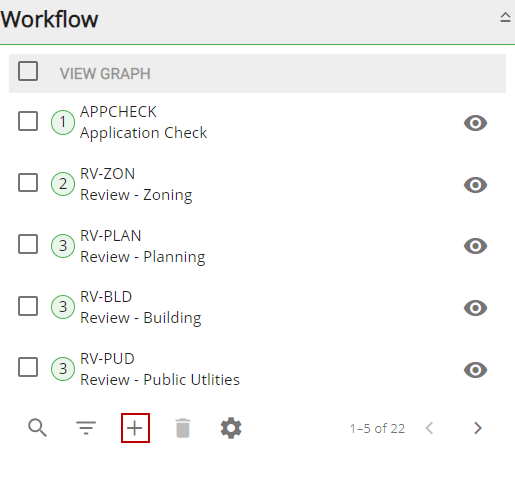Tick the APPCHECK row checkbox
The image size is (515, 488).
[x=28, y=121]
